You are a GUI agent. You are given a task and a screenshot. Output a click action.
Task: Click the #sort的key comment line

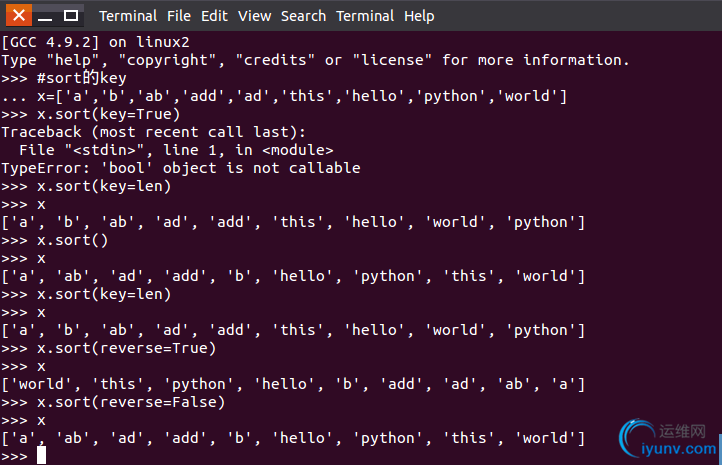(x=64, y=78)
